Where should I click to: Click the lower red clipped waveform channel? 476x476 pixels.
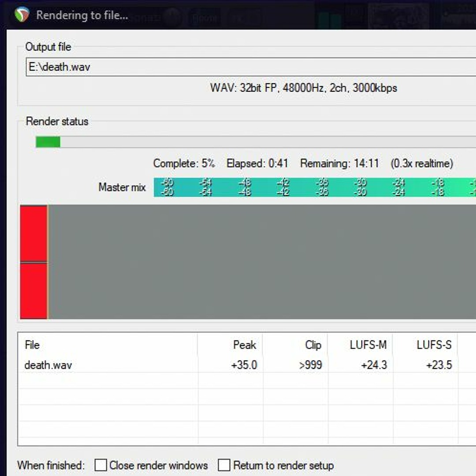coord(33,290)
